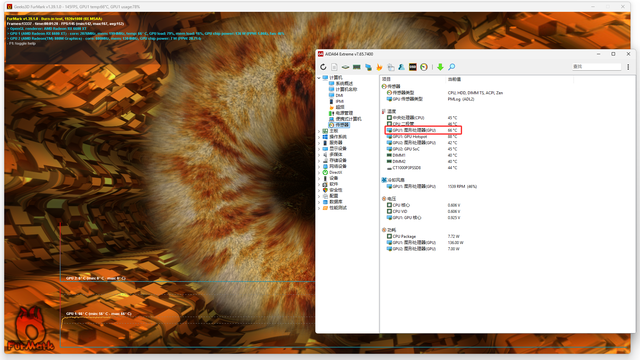The image size is (640, 360).
Task: Select 配置 in the AIDA64 tree
Action: click(x=334, y=196)
